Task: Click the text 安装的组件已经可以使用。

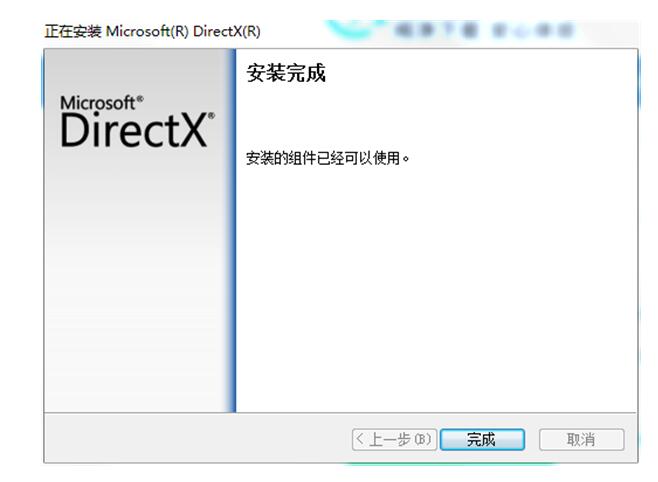Action: pyautogui.click(x=327, y=158)
